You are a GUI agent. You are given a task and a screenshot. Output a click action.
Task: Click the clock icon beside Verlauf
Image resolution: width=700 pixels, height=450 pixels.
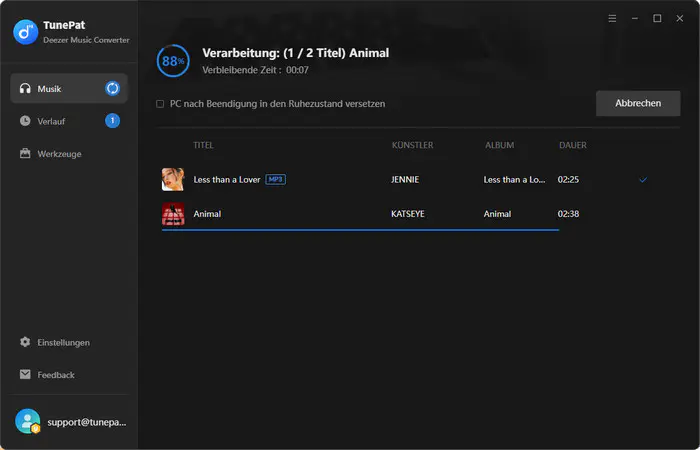click(25, 121)
